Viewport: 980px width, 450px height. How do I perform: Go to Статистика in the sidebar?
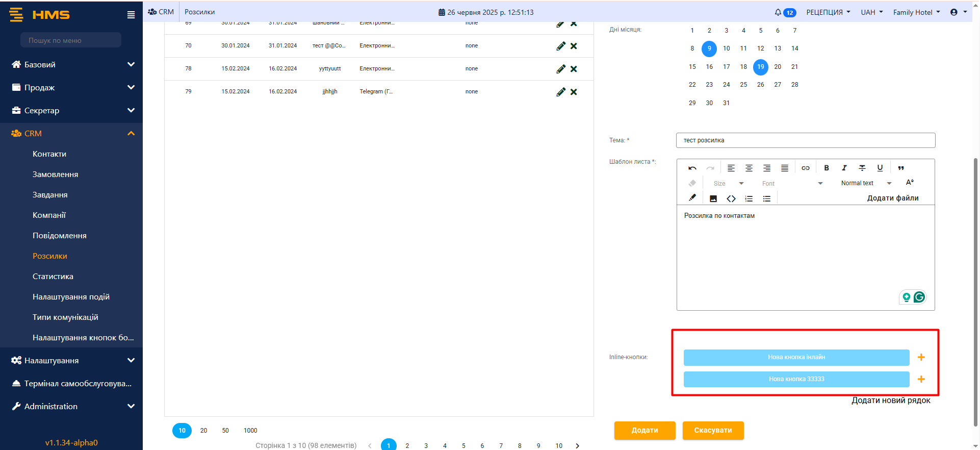point(53,277)
